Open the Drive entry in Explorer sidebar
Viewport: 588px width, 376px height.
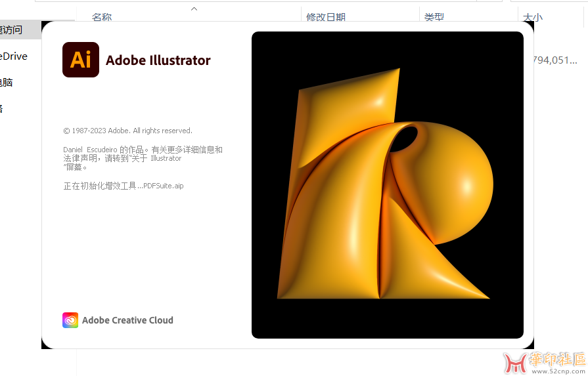[x=14, y=56]
